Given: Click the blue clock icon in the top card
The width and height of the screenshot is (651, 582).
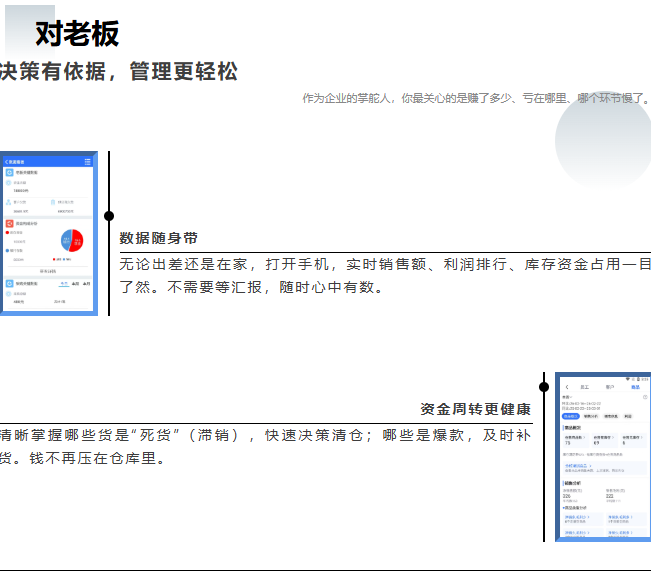Looking at the screenshot, I should click(x=9, y=173).
